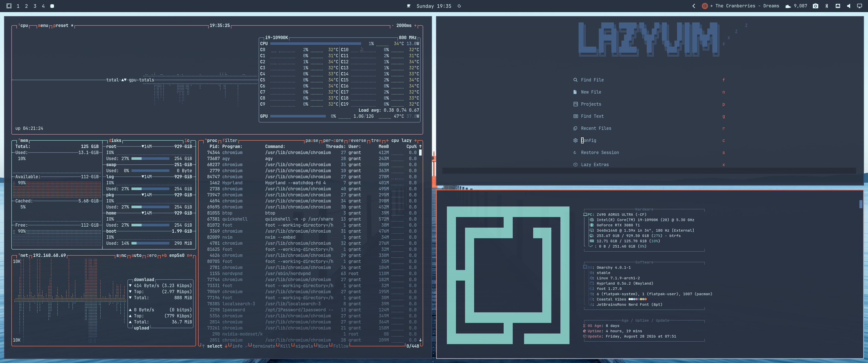Image resolution: width=868 pixels, height=363 pixels.
Task: Click signals in btop footer
Action: (x=304, y=346)
